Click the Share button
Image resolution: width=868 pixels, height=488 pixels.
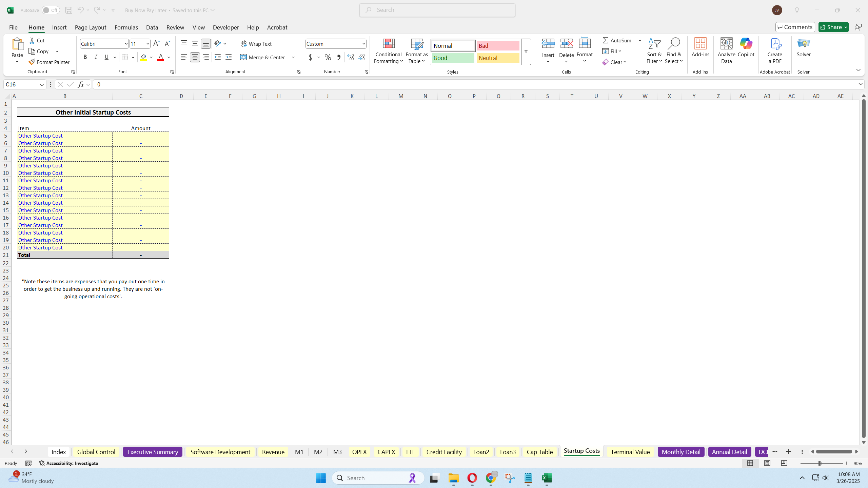click(833, 27)
